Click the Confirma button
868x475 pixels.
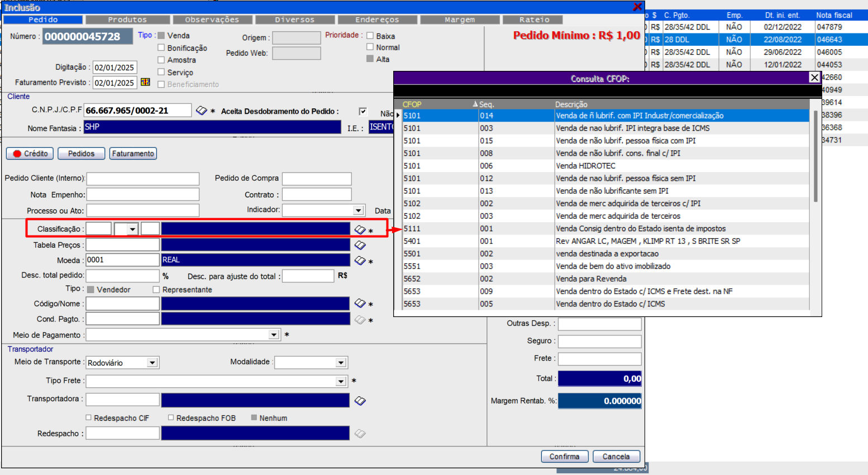pos(564,457)
